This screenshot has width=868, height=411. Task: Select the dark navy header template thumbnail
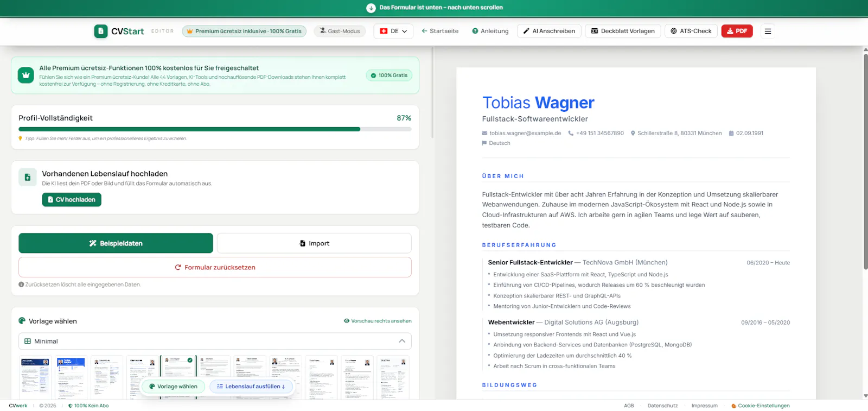tap(35, 377)
